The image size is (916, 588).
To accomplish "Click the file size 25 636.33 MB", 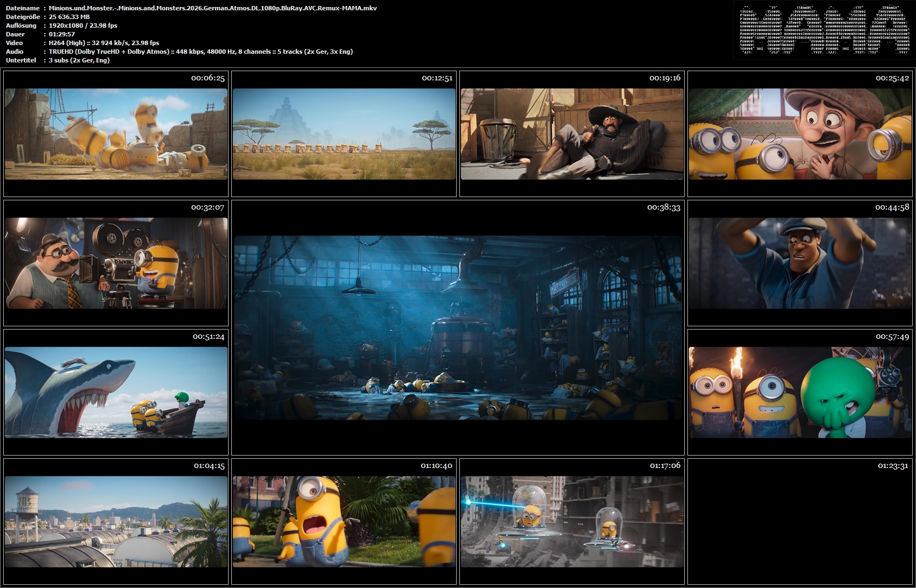I will tap(70, 17).
